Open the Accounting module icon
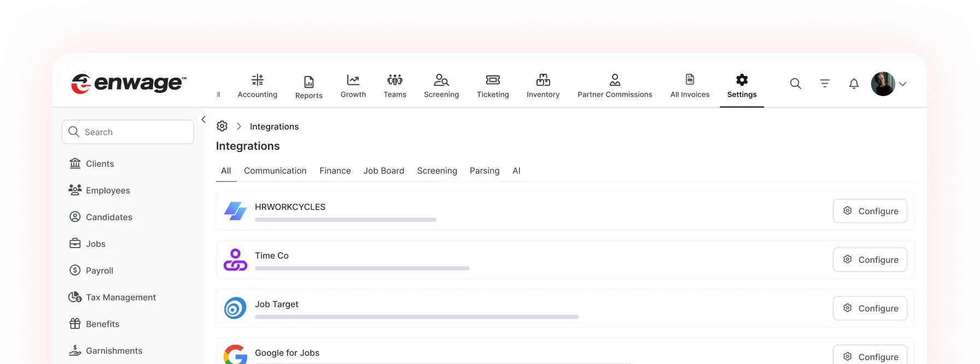This screenshot has height=364, width=980. point(257,80)
